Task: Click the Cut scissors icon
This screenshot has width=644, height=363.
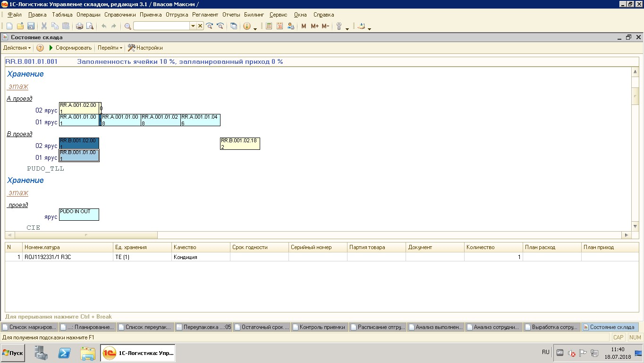Action: pyautogui.click(x=44, y=26)
